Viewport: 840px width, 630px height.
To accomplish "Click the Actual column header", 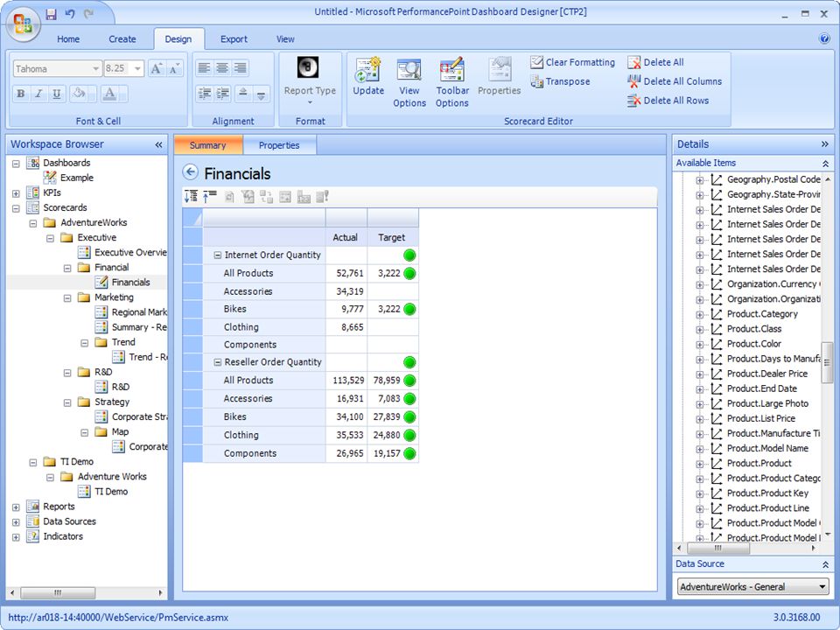I will tap(346, 237).
